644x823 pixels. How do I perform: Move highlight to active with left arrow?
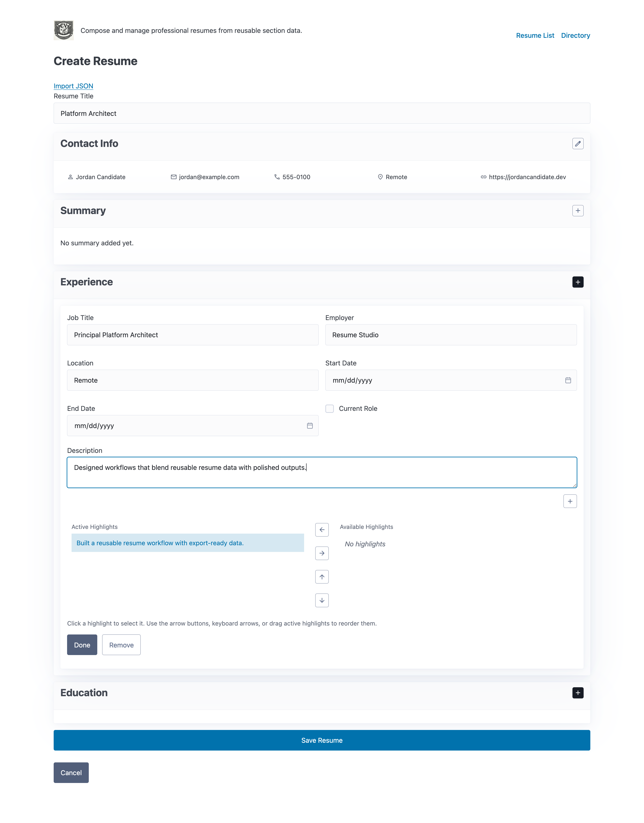[x=322, y=530]
